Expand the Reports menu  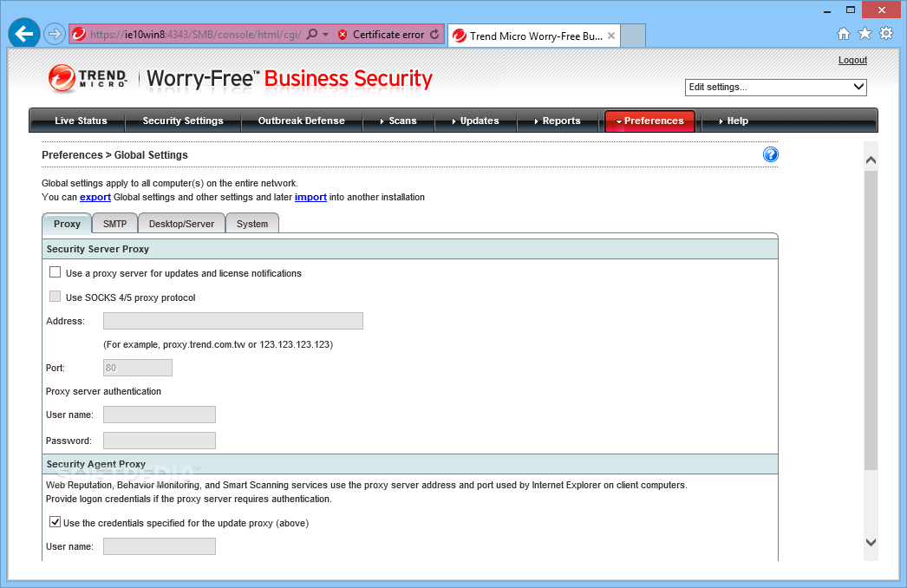(x=557, y=121)
